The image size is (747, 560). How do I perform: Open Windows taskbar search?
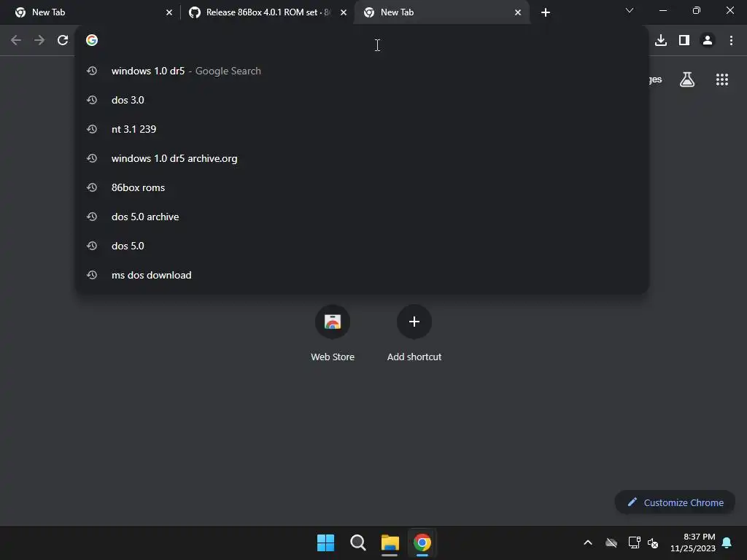pos(357,542)
